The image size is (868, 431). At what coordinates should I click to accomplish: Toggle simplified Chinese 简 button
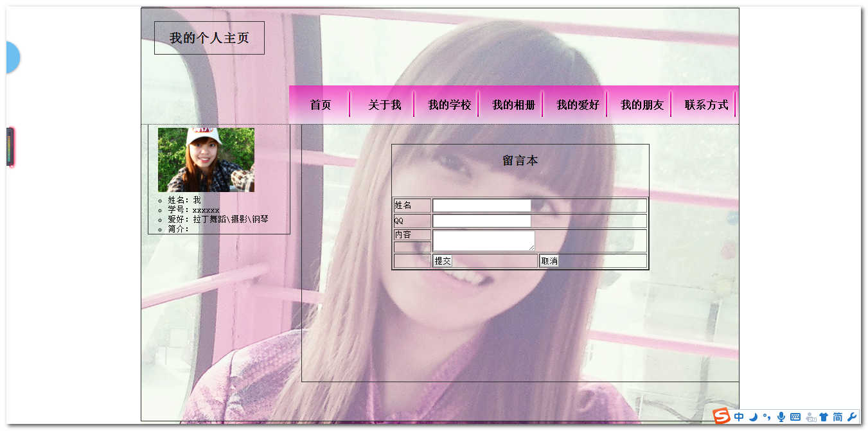click(838, 417)
